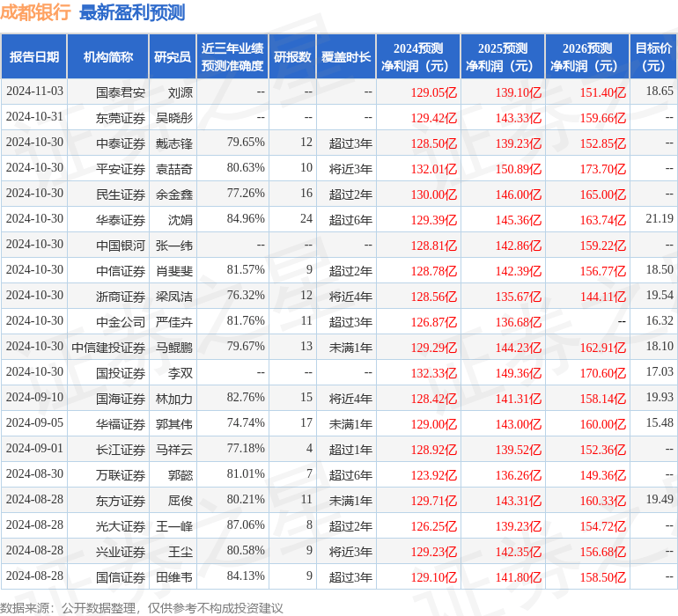
Task: Select institution 中泰证券
Action: click(121, 143)
